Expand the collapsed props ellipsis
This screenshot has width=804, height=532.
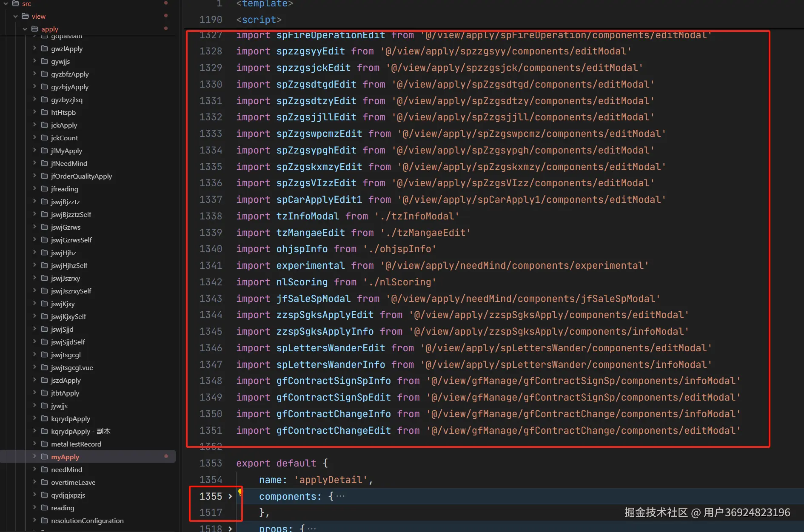[x=311, y=528]
